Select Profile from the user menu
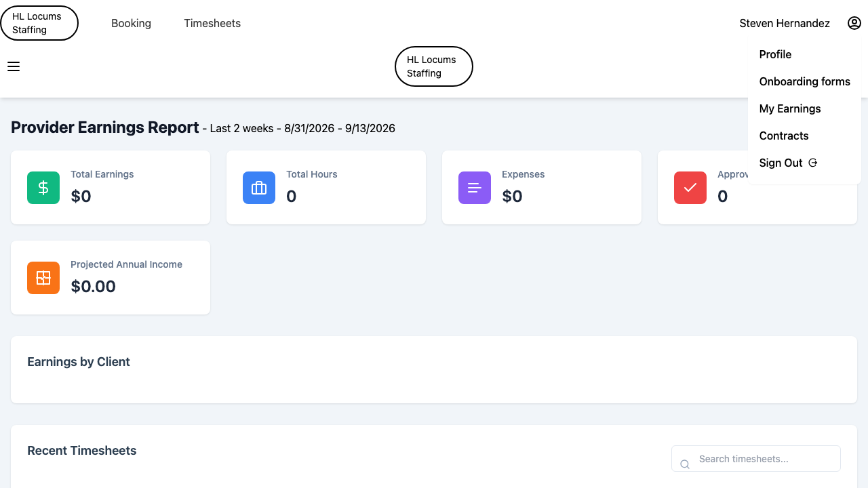This screenshot has width=868, height=488. 775,54
